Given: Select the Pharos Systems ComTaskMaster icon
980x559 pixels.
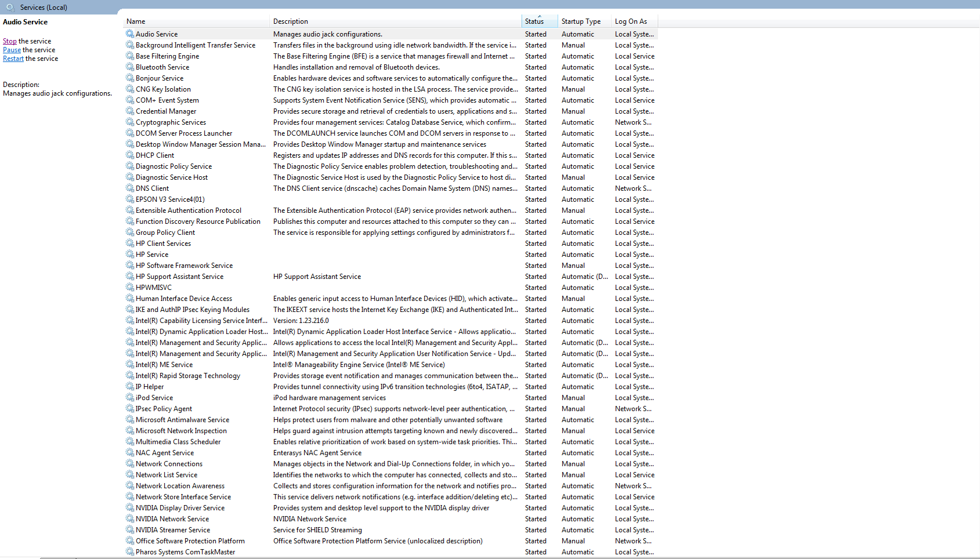Looking at the screenshot, I should point(130,552).
